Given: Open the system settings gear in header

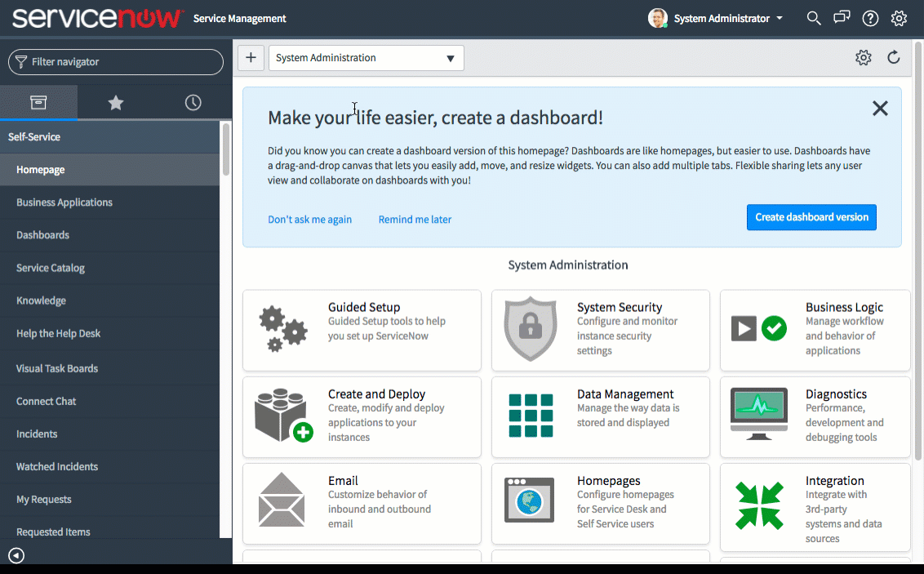Looking at the screenshot, I should (x=899, y=18).
